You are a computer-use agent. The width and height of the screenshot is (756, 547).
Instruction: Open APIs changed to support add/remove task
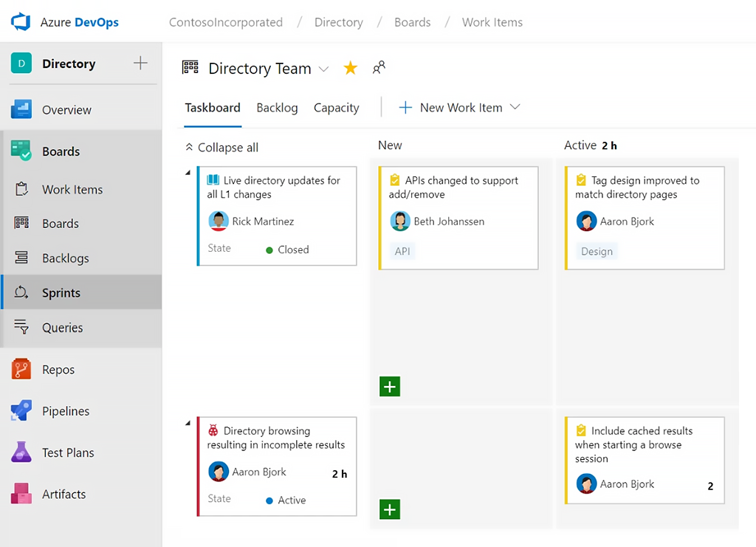pos(454,187)
